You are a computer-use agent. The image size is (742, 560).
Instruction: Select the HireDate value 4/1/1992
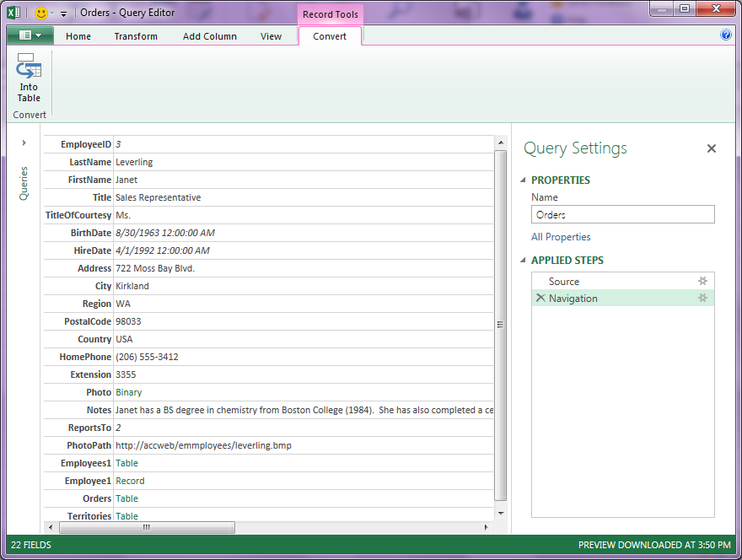point(162,250)
